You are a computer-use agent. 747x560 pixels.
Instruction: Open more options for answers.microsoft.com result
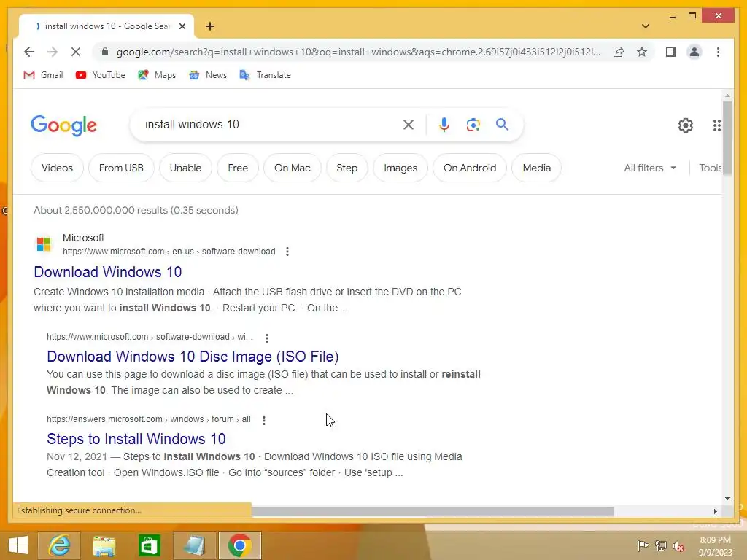click(264, 420)
